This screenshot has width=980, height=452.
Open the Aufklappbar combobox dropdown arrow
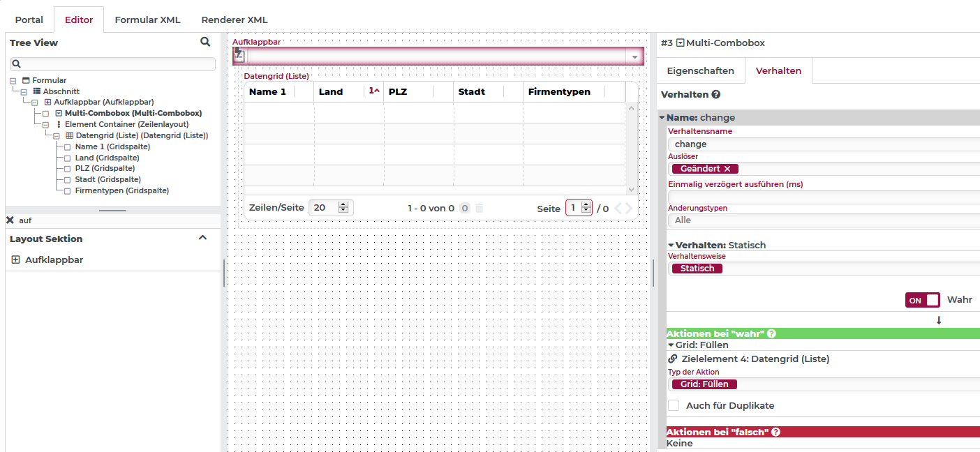[x=634, y=57]
